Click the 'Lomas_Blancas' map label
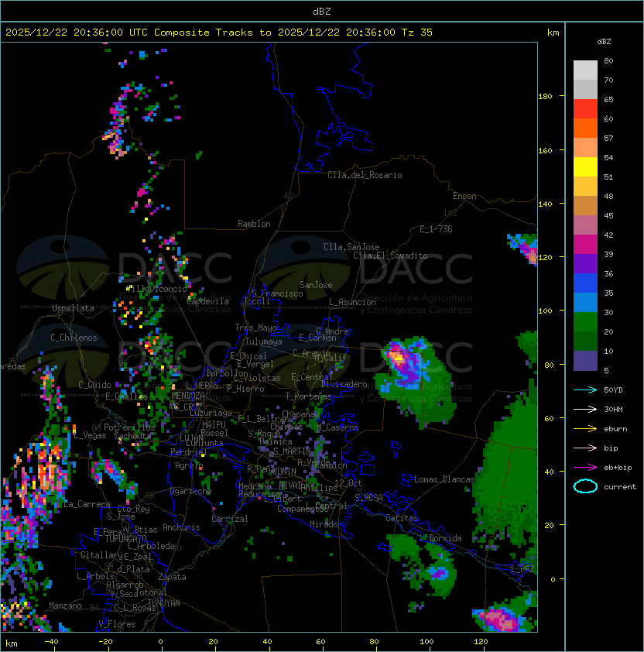 (x=444, y=479)
